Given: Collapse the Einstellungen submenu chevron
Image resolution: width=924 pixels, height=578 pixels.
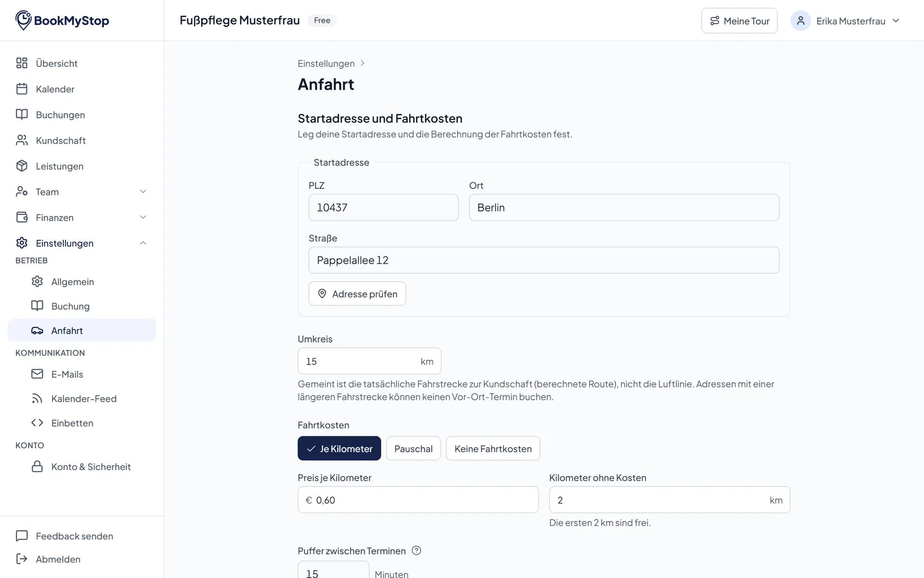Looking at the screenshot, I should coord(143,243).
